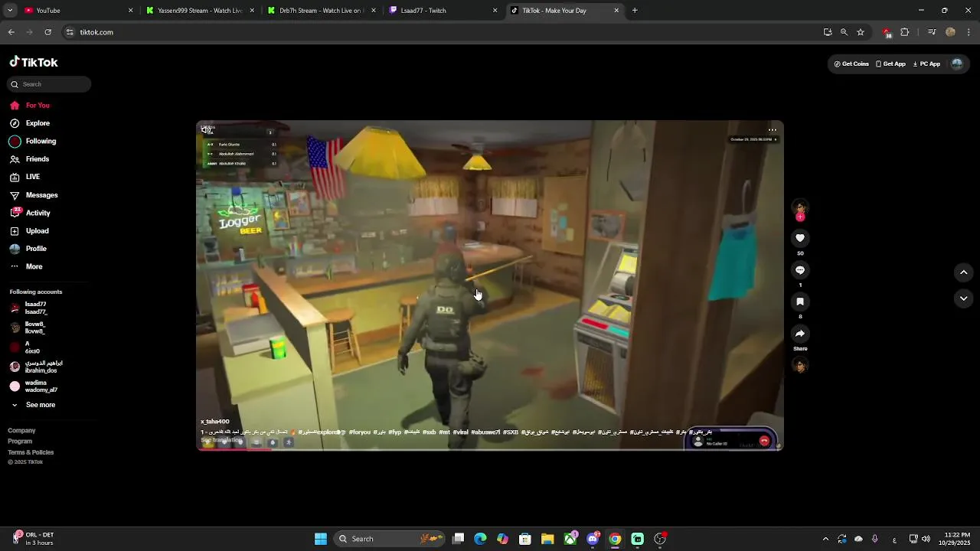Close the TikTok browser tab
The width and height of the screenshot is (980, 551).
[616, 11]
